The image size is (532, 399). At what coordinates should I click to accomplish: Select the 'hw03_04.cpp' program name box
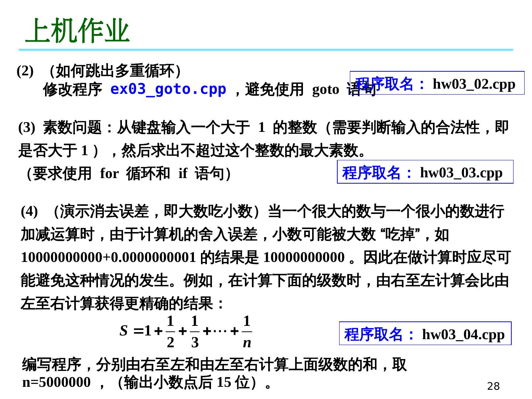point(425,333)
